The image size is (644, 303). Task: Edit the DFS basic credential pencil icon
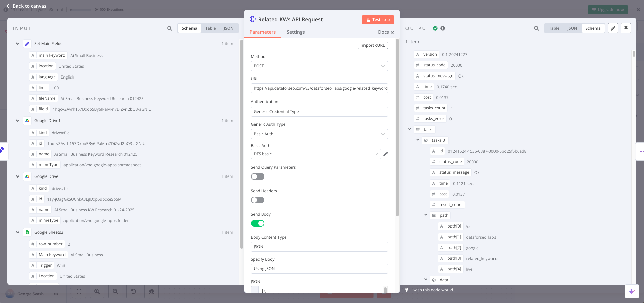pyautogui.click(x=386, y=154)
